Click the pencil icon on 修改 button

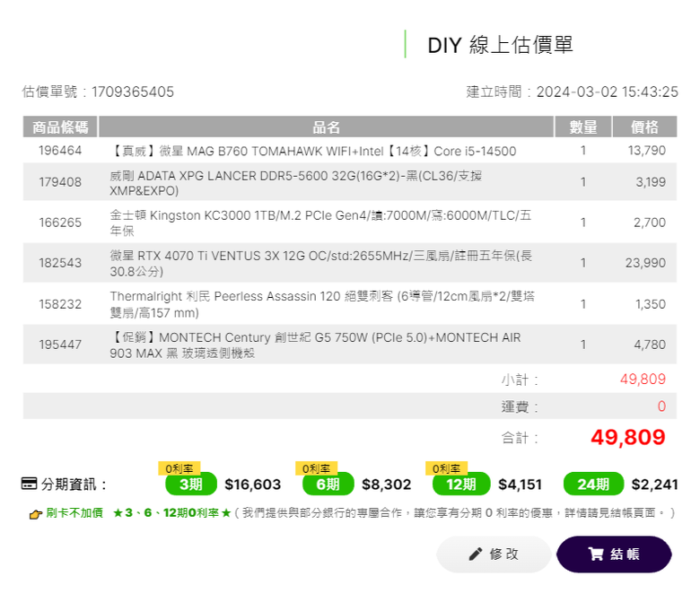[476, 554]
